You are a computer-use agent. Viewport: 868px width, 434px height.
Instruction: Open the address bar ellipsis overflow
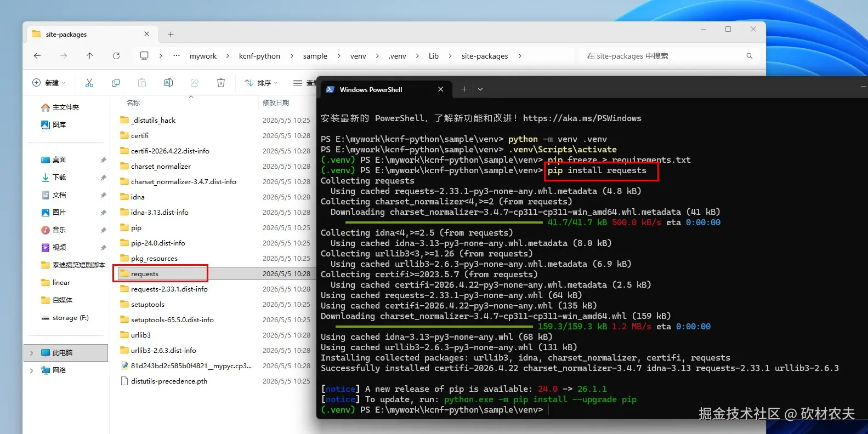click(177, 56)
